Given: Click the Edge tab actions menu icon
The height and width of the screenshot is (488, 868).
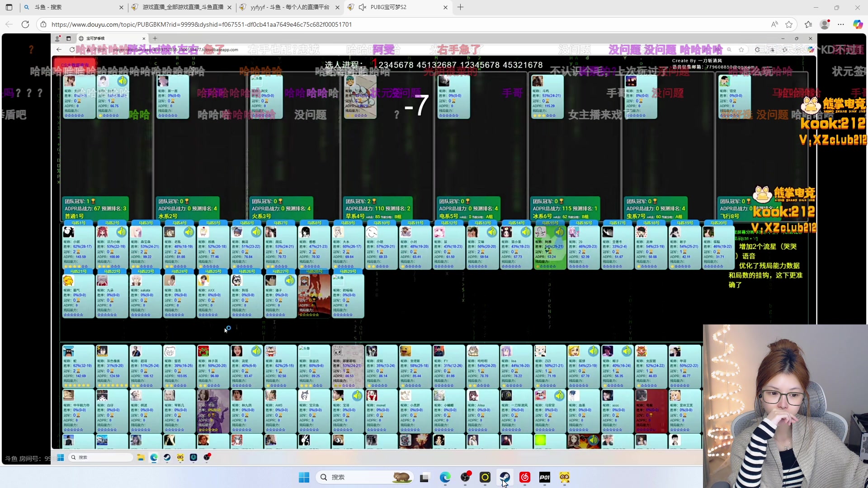Looking at the screenshot, I should [x=9, y=7].
